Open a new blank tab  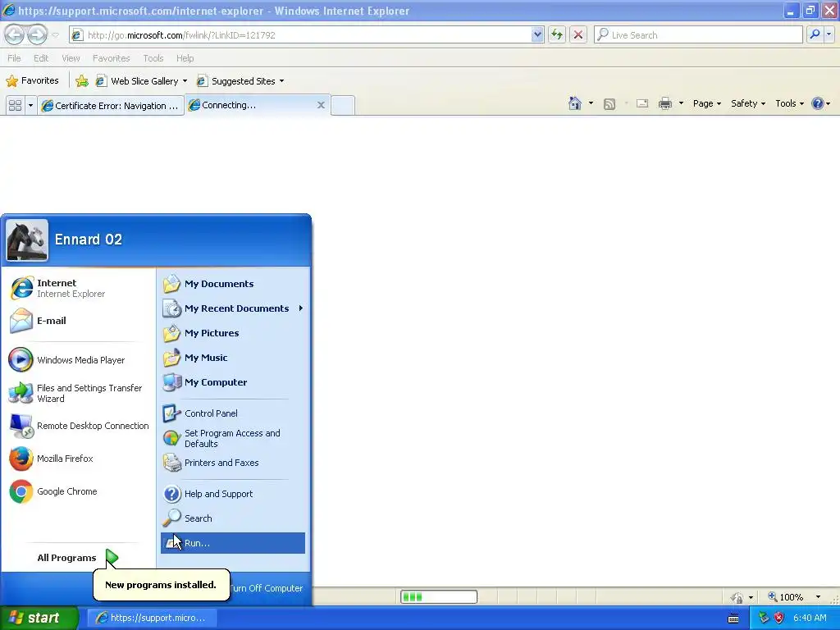tap(343, 105)
